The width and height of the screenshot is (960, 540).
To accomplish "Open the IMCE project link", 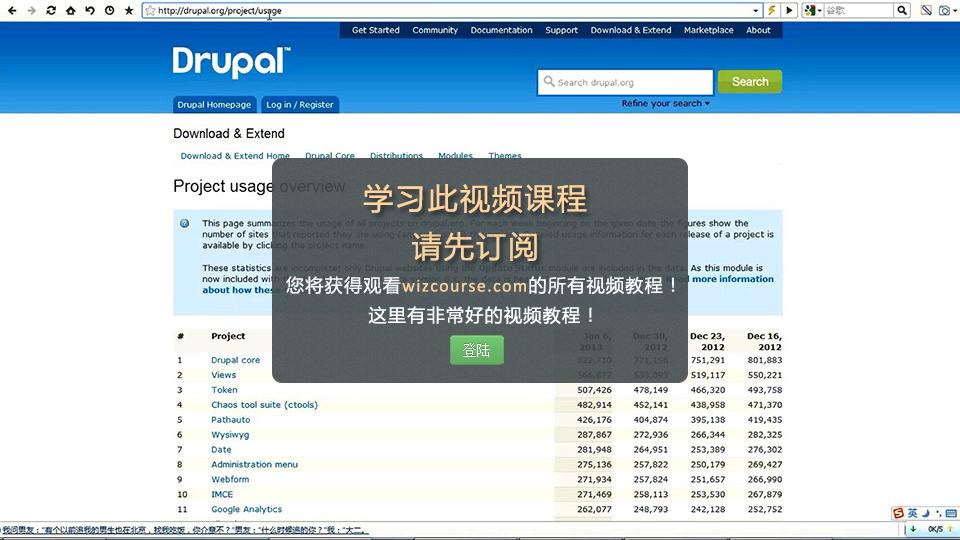I will [222, 494].
